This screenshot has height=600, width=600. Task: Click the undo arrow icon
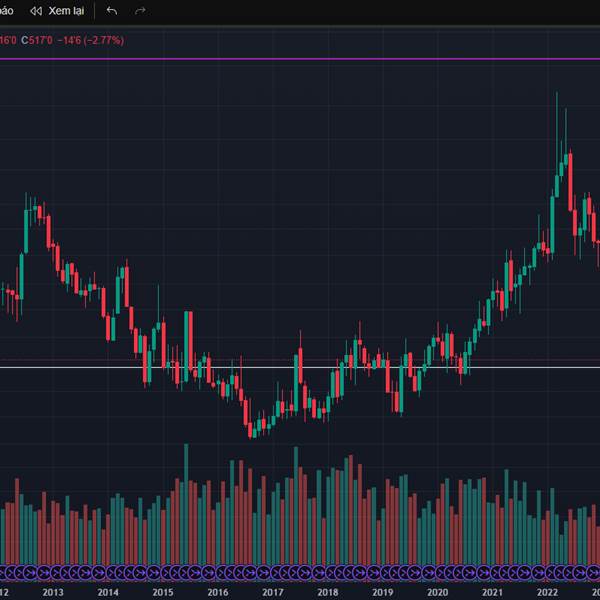tap(112, 11)
